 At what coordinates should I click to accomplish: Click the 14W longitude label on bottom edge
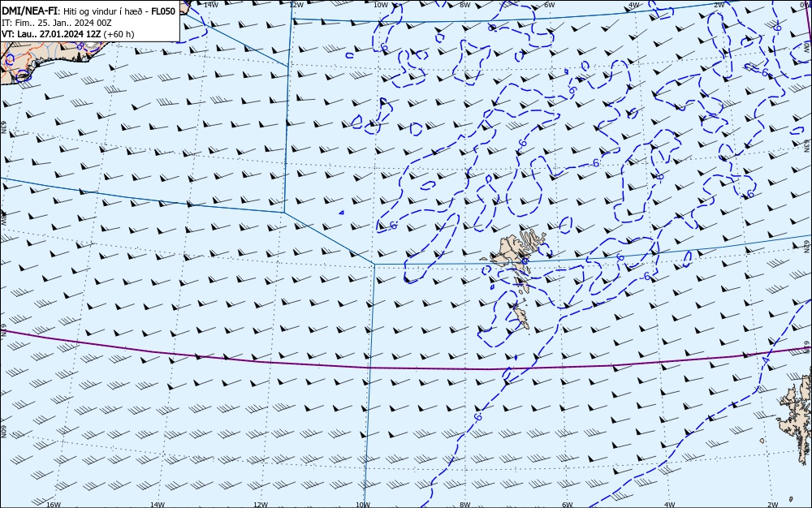coord(158,505)
